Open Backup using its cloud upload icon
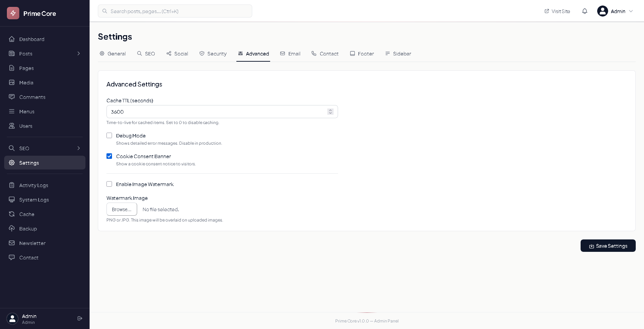The height and width of the screenshot is (329, 644). tap(12, 229)
